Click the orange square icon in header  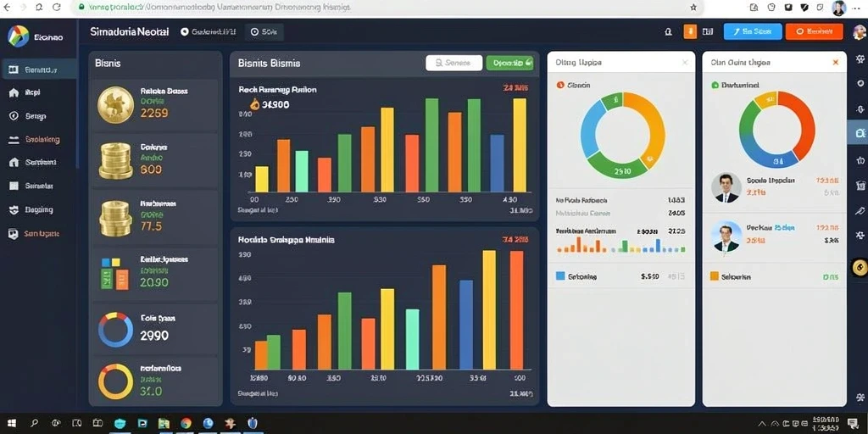(x=690, y=31)
